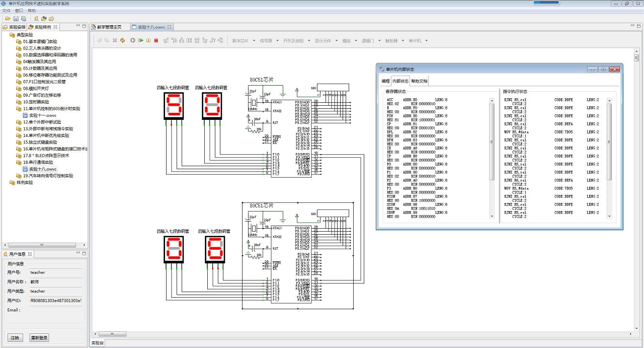Open the 文件 menu

point(6,11)
